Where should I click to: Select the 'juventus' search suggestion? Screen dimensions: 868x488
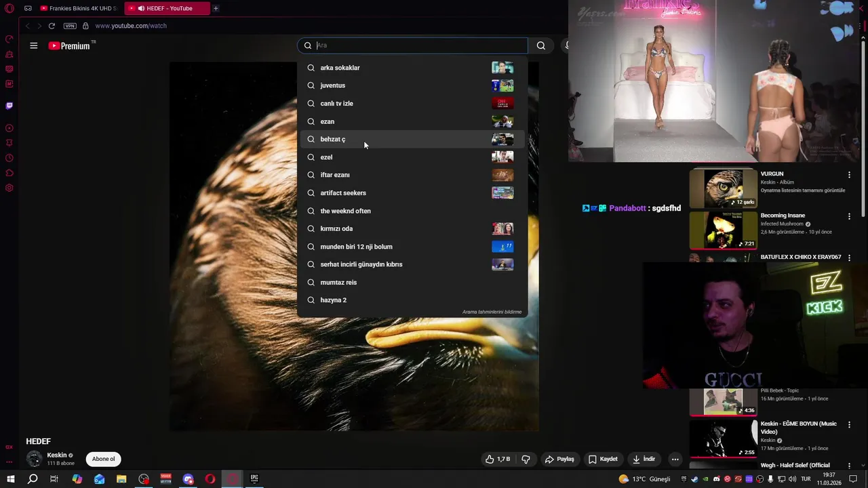click(x=412, y=85)
